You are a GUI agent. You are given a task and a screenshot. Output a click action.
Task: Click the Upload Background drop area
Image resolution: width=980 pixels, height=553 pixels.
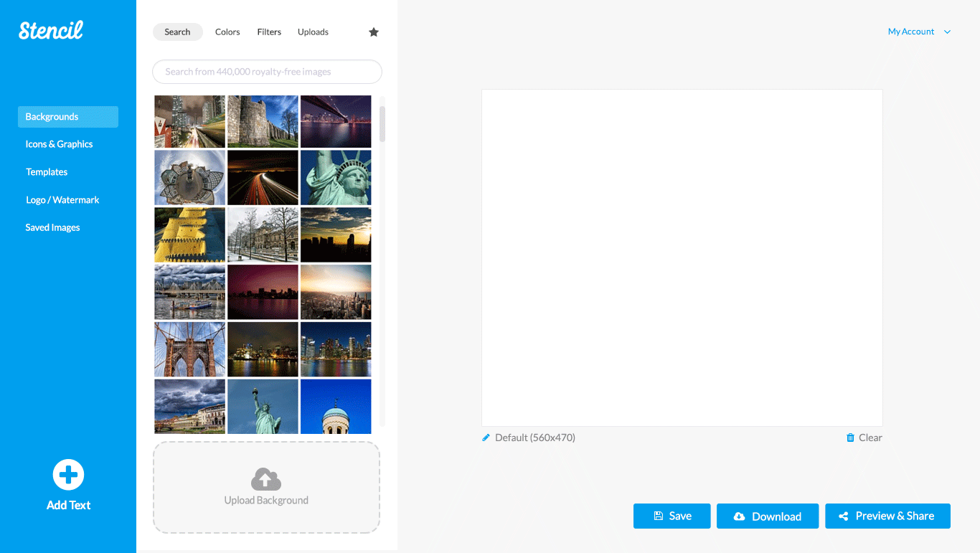[x=266, y=488]
